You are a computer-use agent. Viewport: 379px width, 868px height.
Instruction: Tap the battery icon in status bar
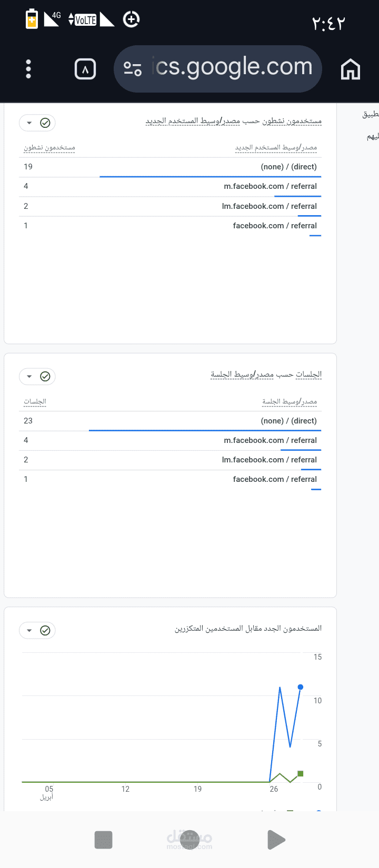[32, 19]
